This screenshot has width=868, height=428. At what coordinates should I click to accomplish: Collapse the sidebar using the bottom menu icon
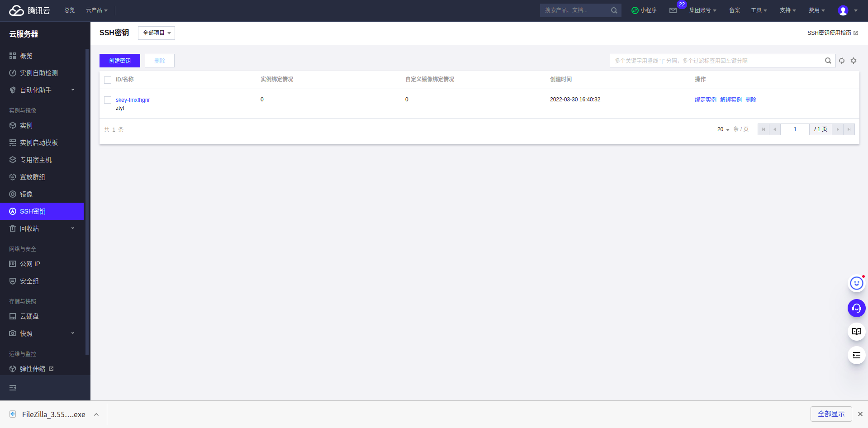coord(13,388)
